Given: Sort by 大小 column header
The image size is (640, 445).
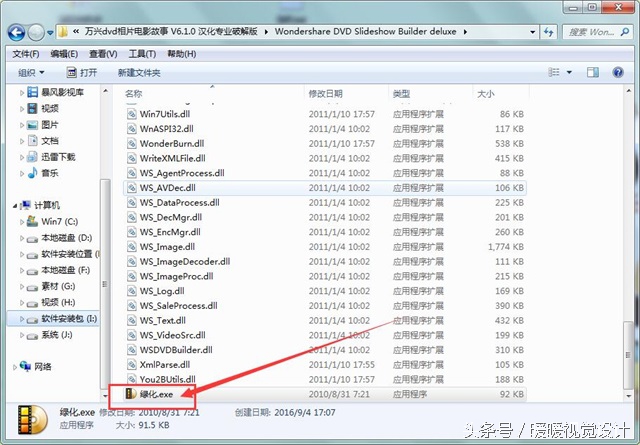Looking at the screenshot, I should (x=486, y=94).
